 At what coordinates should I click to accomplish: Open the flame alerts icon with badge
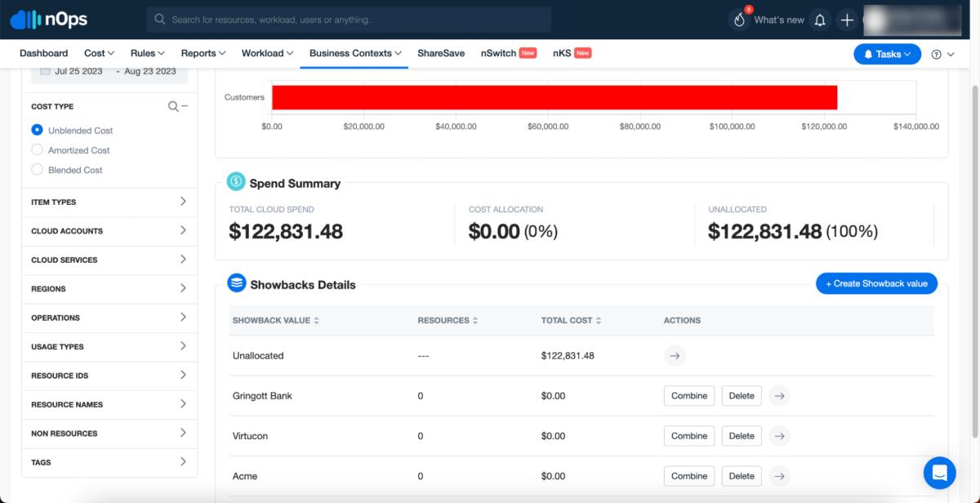pyautogui.click(x=740, y=20)
